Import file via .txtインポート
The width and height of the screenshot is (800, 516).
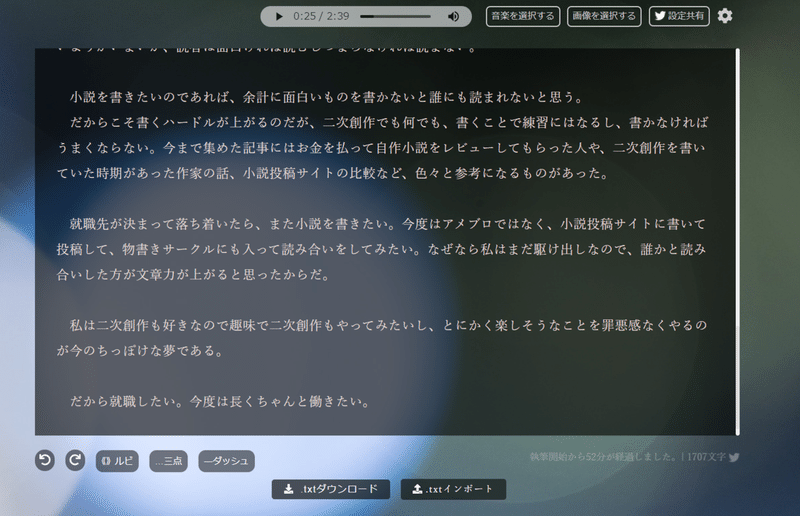tap(453, 489)
